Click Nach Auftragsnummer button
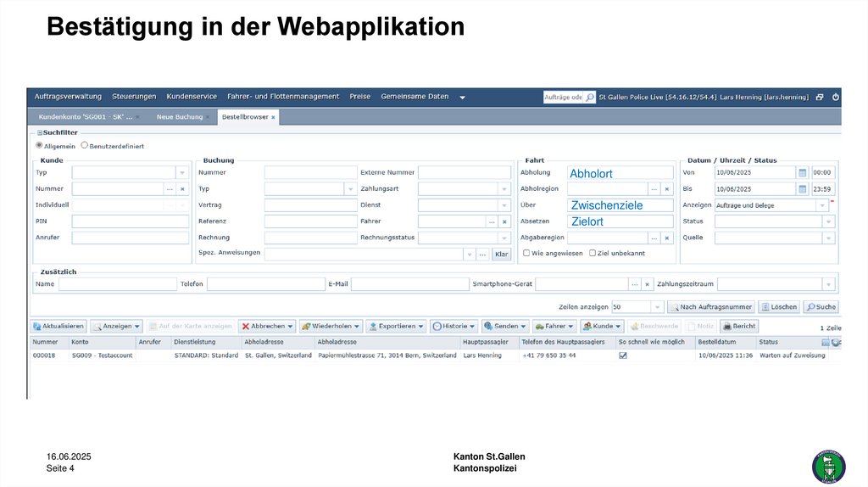The width and height of the screenshot is (868, 487). [x=711, y=307]
